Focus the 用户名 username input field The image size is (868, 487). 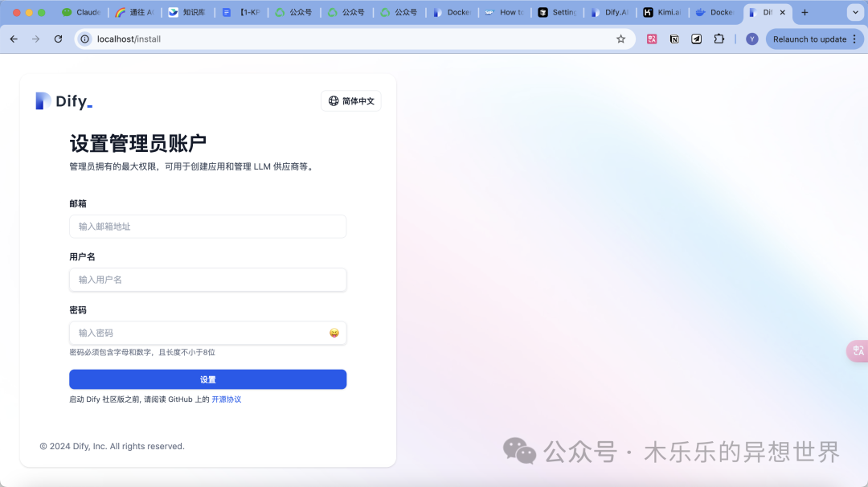207,280
